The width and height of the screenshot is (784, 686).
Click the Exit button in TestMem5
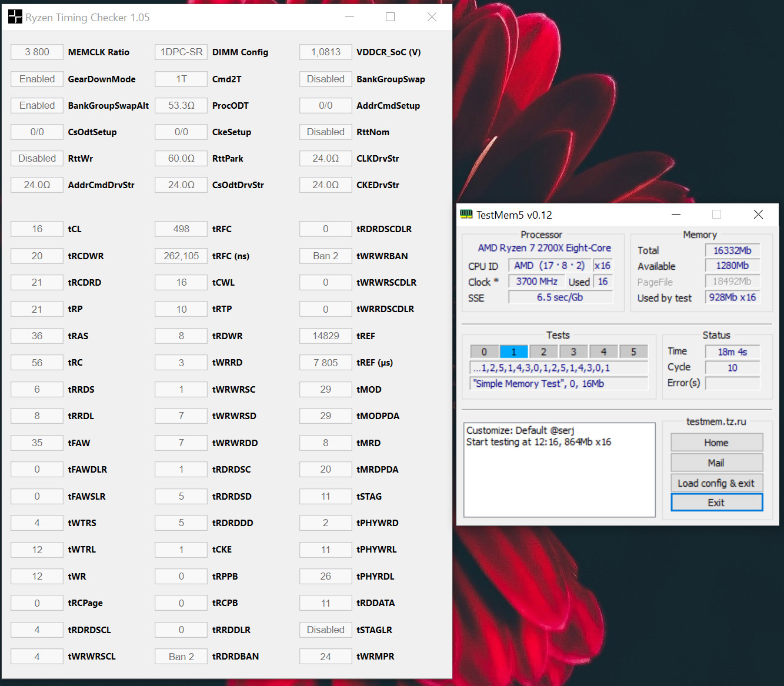(716, 503)
